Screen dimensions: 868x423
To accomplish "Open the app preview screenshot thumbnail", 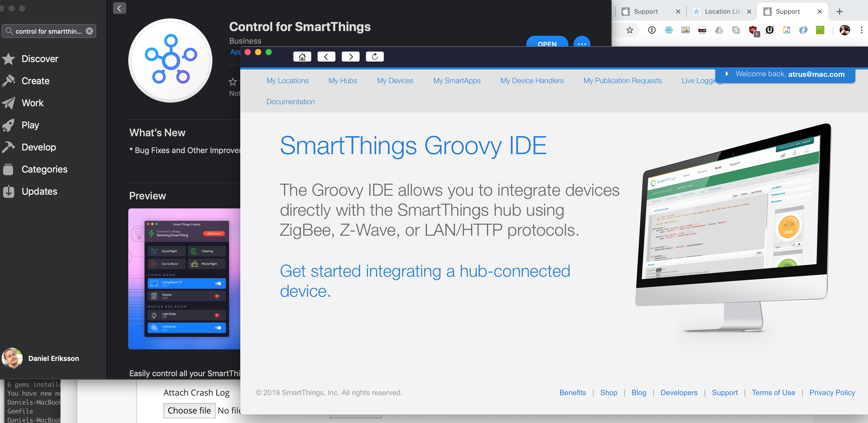I will click(x=184, y=279).
